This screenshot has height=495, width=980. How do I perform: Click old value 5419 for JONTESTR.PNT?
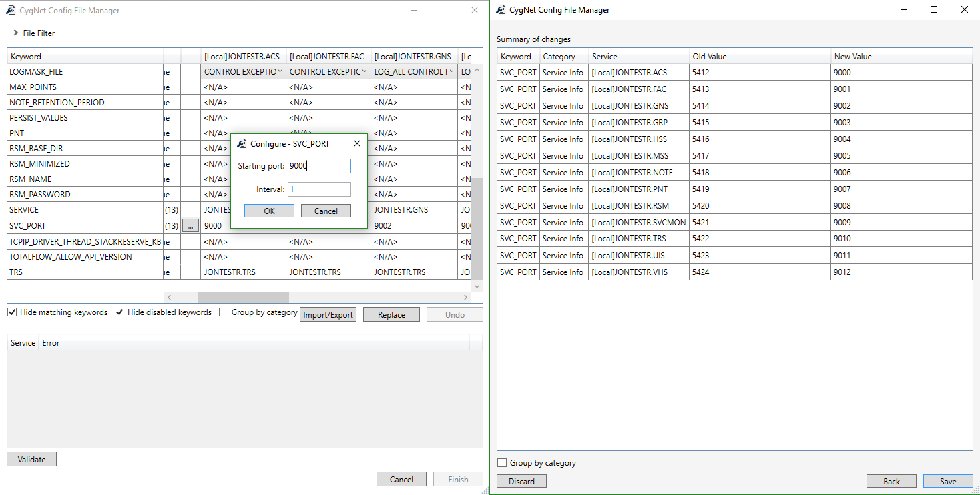click(x=760, y=189)
